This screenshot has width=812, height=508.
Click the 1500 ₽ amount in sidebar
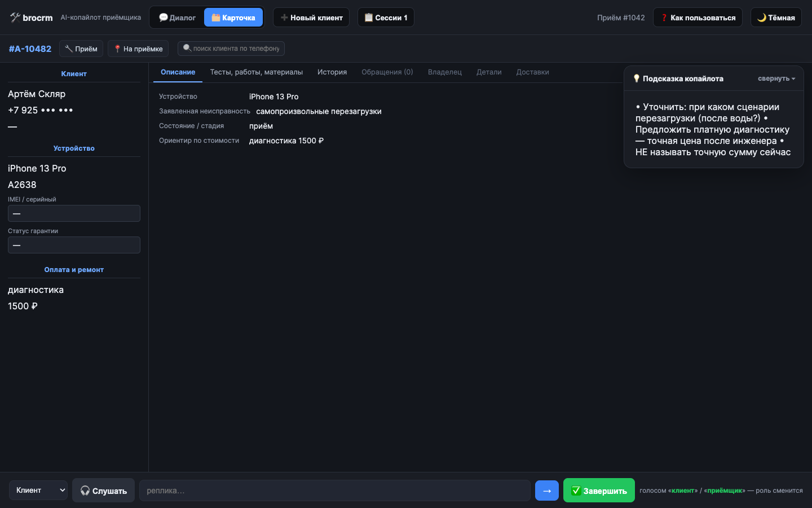point(23,306)
